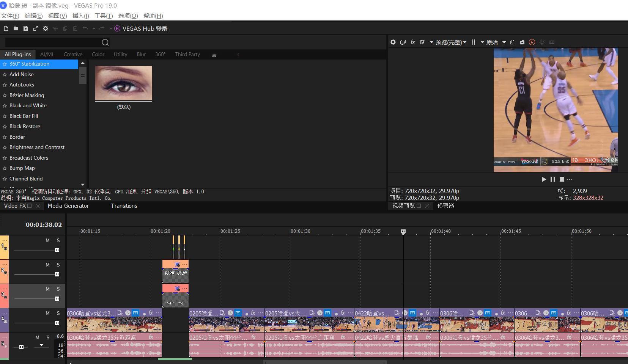Open the 文件(F) menu
Screen dimensions: 628x364
tap(10, 16)
